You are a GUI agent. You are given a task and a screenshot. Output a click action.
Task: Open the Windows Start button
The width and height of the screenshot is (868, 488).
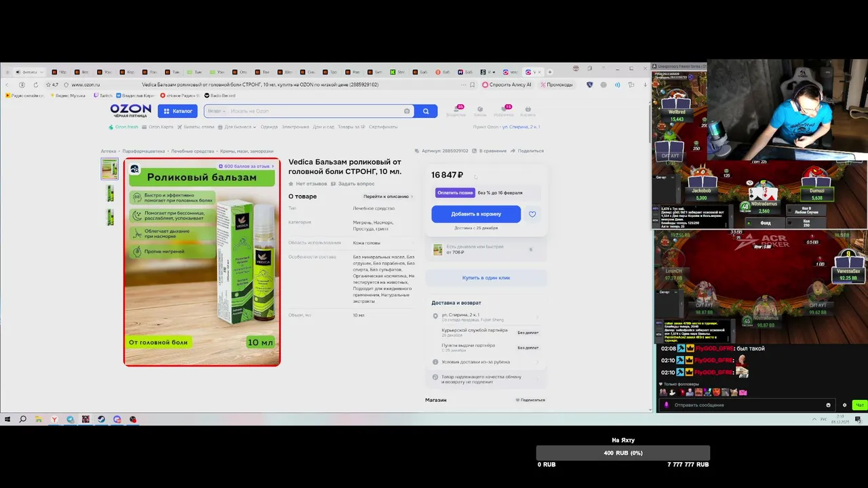point(7,420)
